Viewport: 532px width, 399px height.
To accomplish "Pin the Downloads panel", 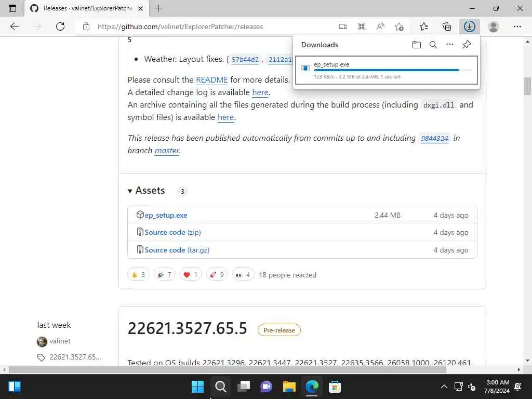I will click(467, 45).
